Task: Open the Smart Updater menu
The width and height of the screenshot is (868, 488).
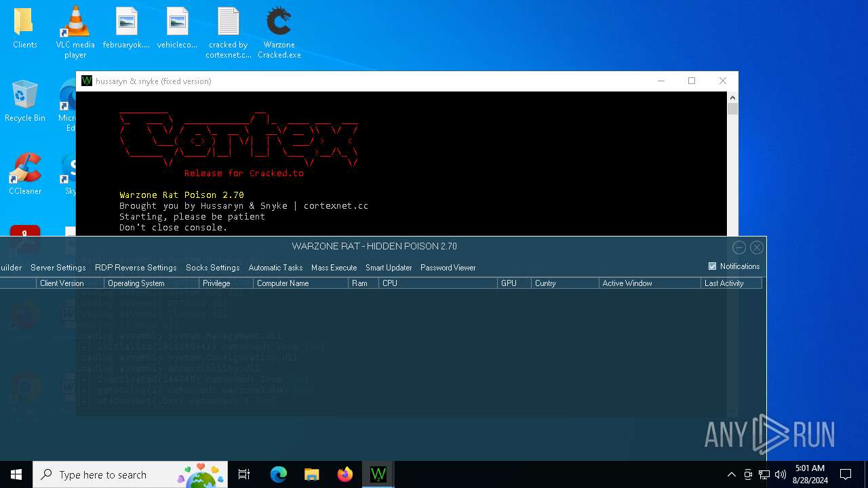Action: [389, 268]
